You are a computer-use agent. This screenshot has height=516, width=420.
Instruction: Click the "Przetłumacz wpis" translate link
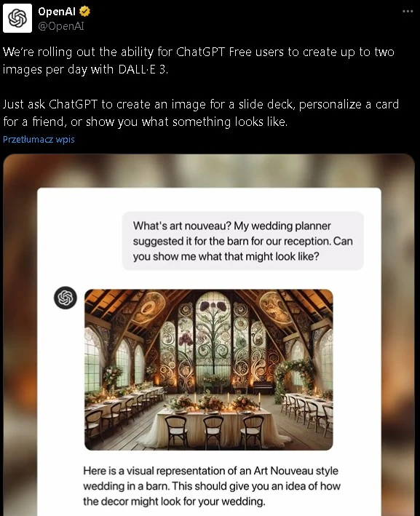pos(39,140)
